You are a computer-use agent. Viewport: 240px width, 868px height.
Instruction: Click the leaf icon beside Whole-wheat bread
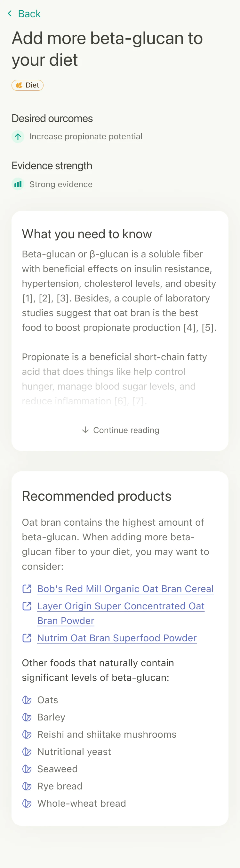tap(27, 803)
